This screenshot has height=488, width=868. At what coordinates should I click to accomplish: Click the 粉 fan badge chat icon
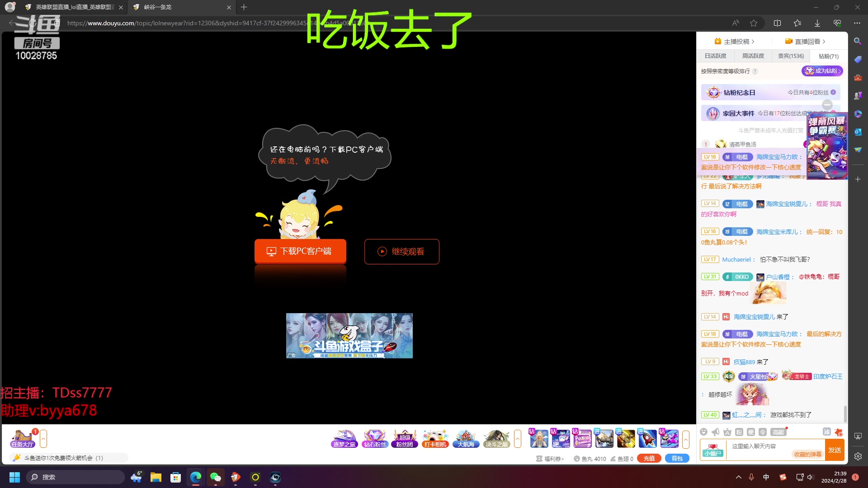pos(739,432)
